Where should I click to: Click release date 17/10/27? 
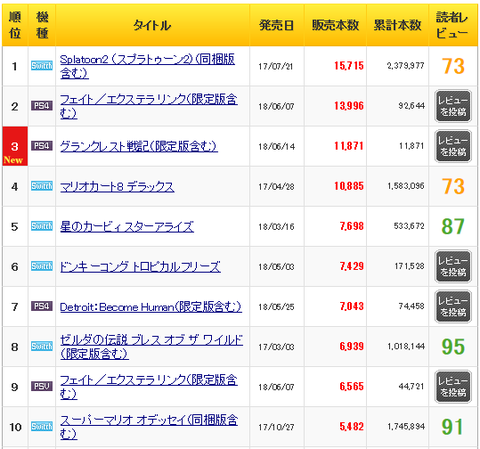pos(276,427)
